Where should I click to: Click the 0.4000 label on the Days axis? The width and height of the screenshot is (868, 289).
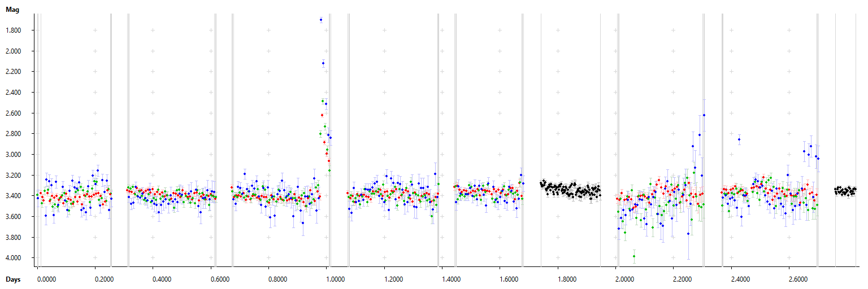[x=162, y=279]
